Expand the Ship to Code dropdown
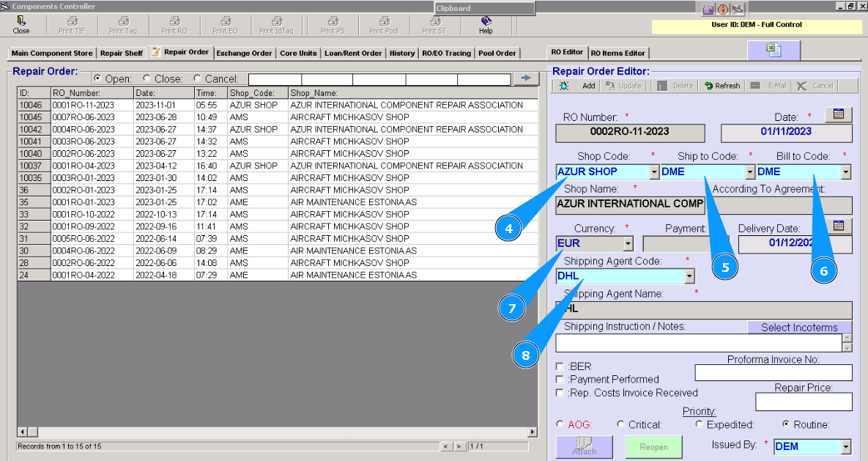 coord(750,172)
